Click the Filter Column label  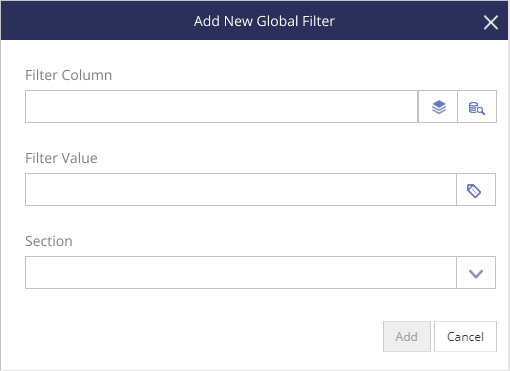pyautogui.click(x=69, y=75)
